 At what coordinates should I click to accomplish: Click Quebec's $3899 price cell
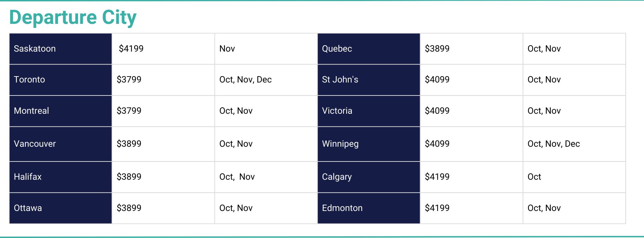pos(472,49)
